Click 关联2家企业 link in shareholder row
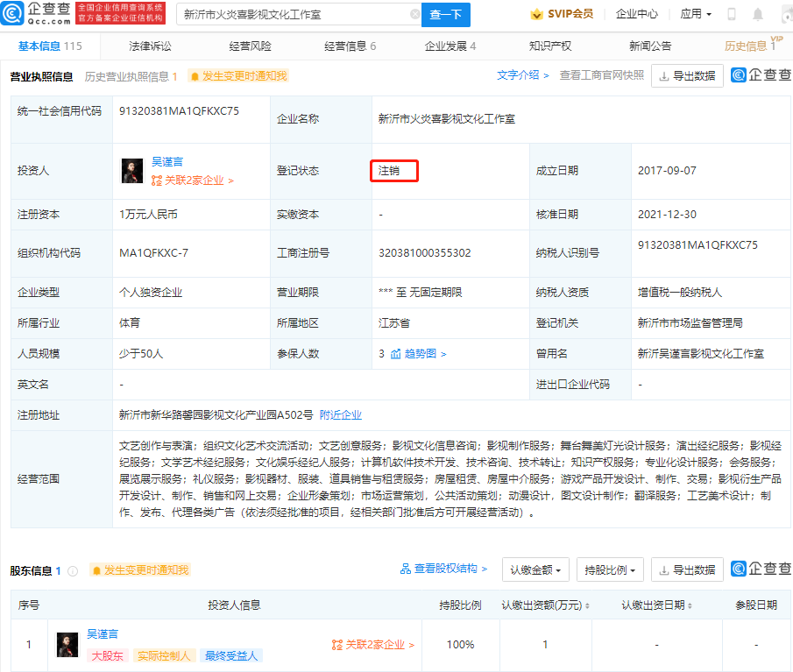 (x=379, y=645)
